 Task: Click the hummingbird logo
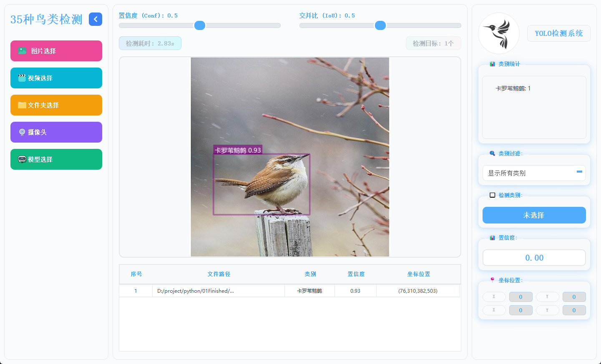coord(499,33)
